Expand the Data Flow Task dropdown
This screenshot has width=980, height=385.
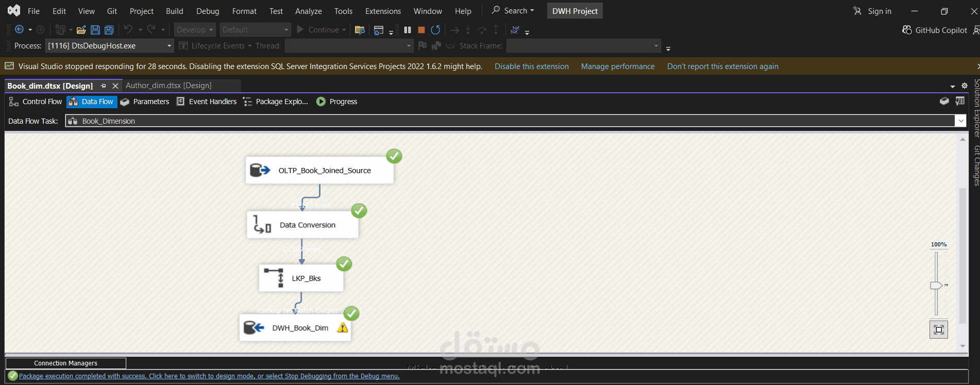[960, 121]
